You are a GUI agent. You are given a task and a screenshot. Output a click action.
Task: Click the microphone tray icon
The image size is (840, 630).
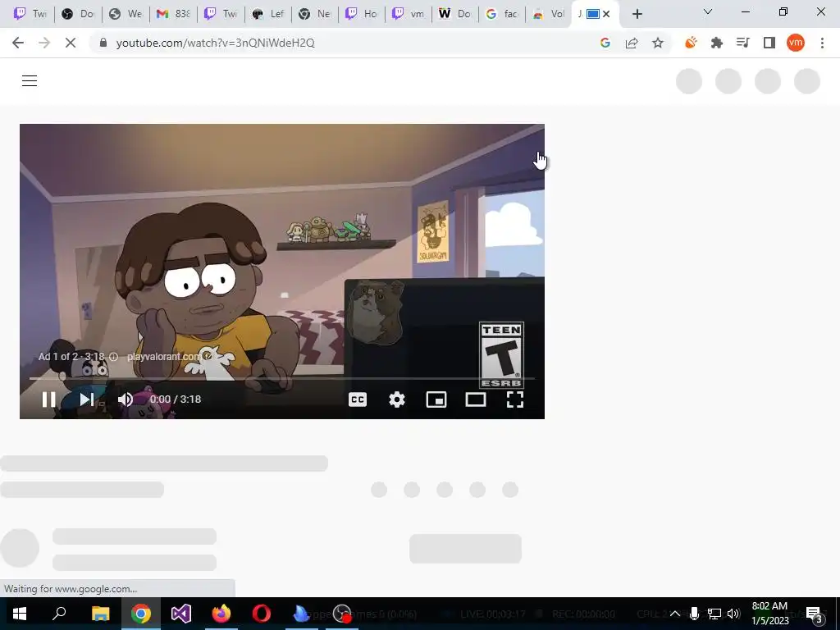[x=694, y=614]
